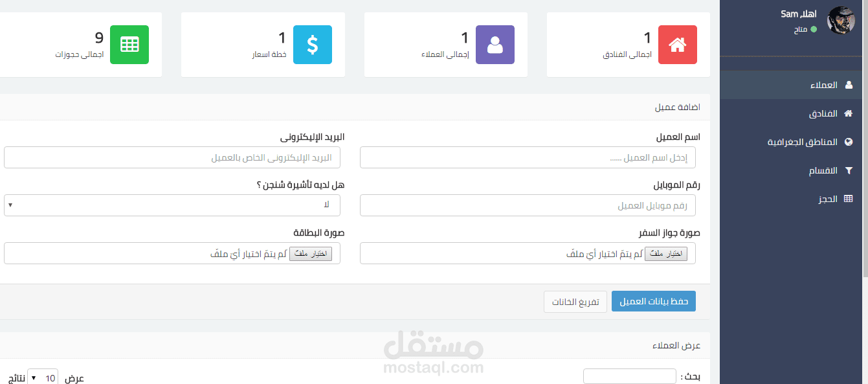The height and width of the screenshot is (384, 868).
Task: Click the blue dollar price plan icon
Action: pos(313,44)
